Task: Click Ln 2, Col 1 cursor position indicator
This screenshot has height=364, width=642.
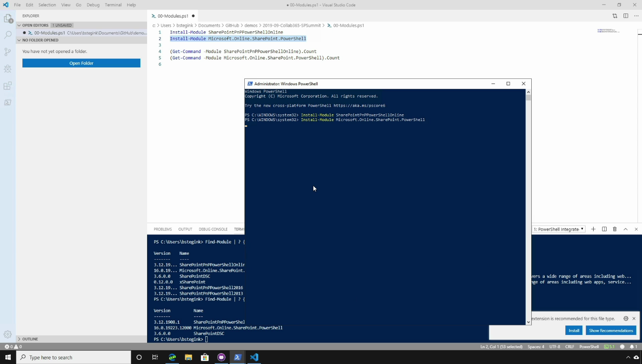Action: click(501, 347)
